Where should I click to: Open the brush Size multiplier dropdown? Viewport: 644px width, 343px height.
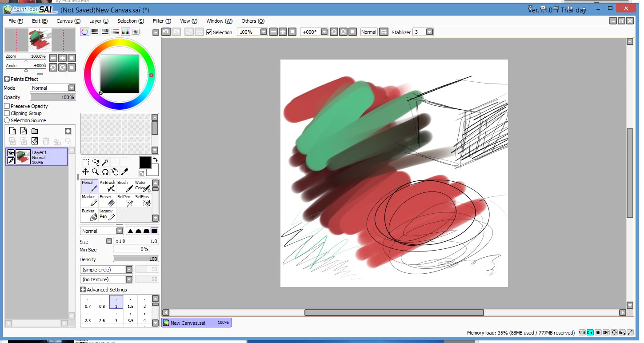tap(109, 241)
